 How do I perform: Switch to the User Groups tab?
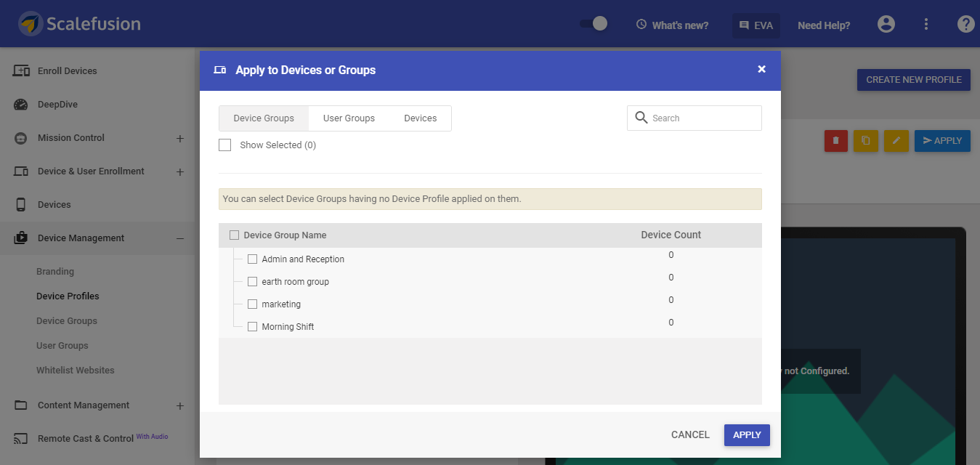coord(349,118)
